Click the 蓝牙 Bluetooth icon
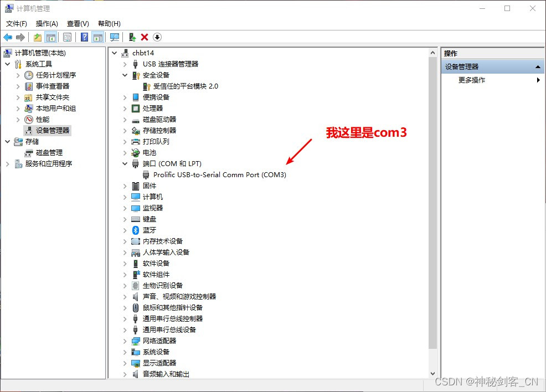 click(x=136, y=230)
